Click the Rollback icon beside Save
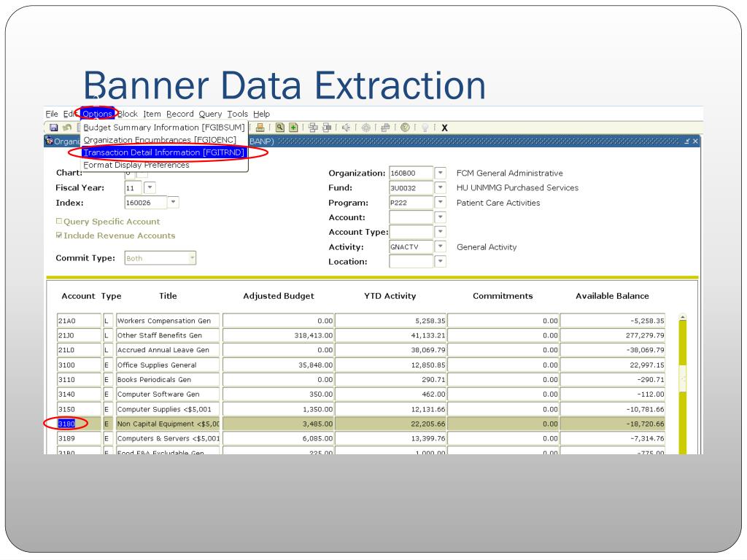This screenshot has width=747, height=560. [66, 128]
